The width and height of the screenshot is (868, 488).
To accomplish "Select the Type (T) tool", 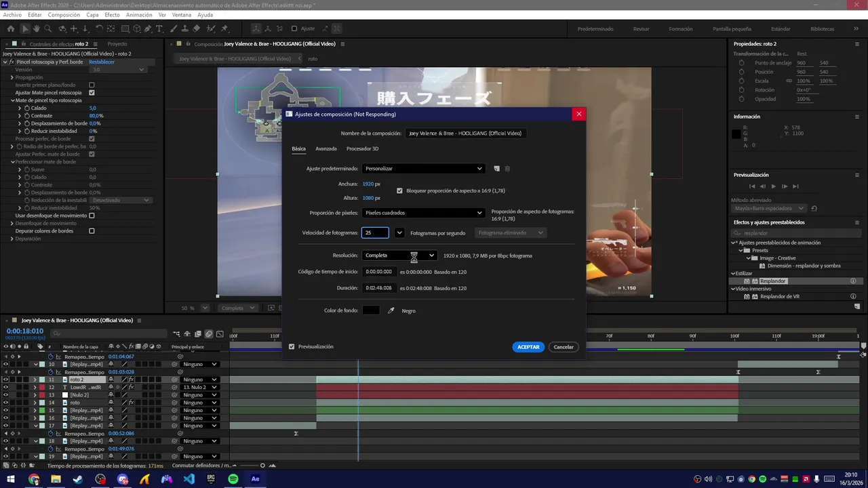I will (x=159, y=28).
